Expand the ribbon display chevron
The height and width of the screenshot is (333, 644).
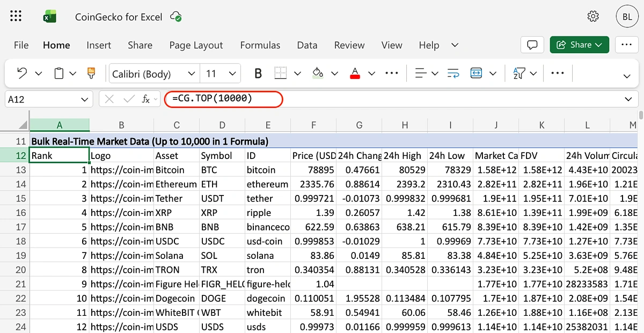tap(627, 76)
